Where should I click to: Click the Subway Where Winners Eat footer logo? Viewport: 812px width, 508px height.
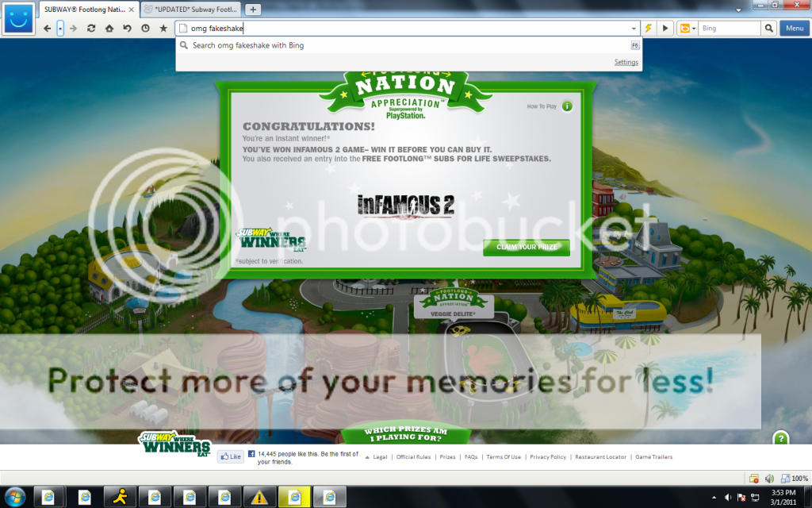coord(174,444)
